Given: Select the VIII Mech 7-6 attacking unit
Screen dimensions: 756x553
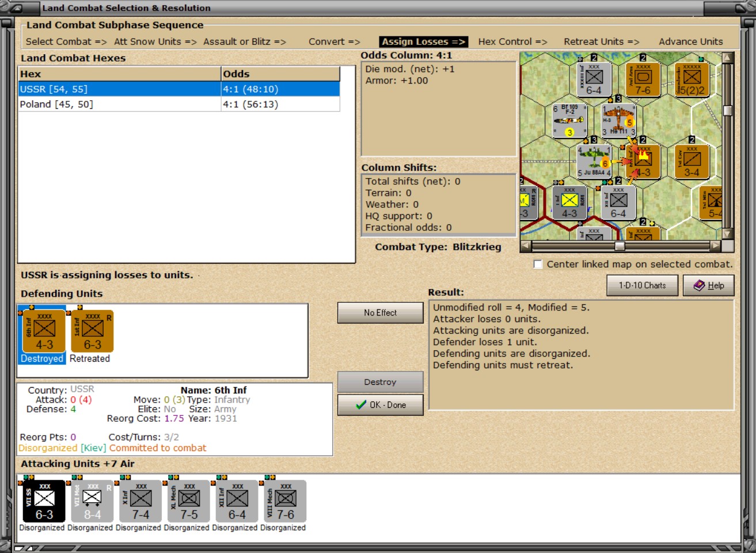Looking at the screenshot, I should 286,501.
